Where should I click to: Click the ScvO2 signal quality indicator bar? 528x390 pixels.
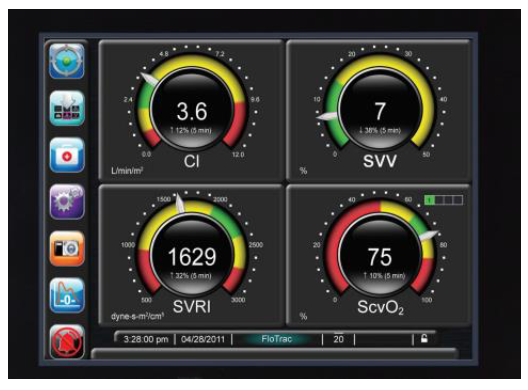tap(443, 200)
